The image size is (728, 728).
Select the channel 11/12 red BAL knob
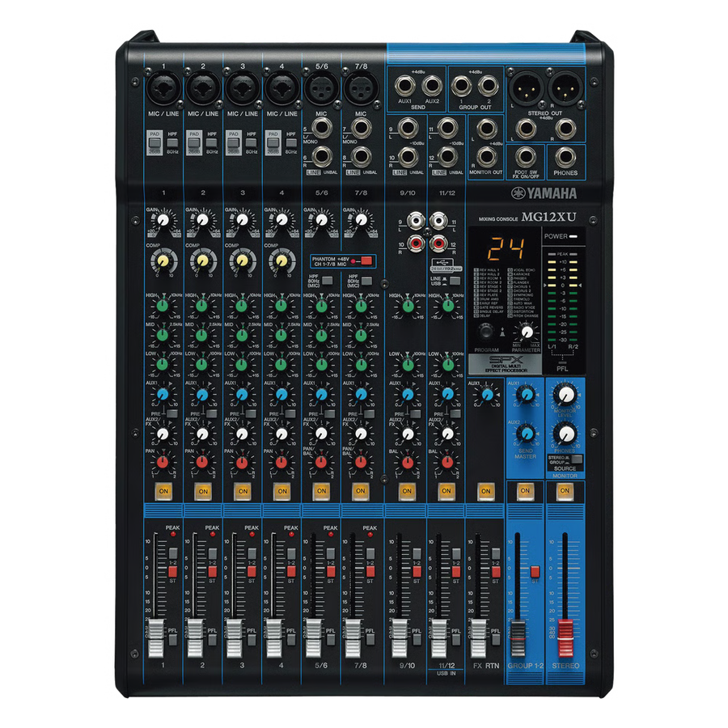click(447, 462)
